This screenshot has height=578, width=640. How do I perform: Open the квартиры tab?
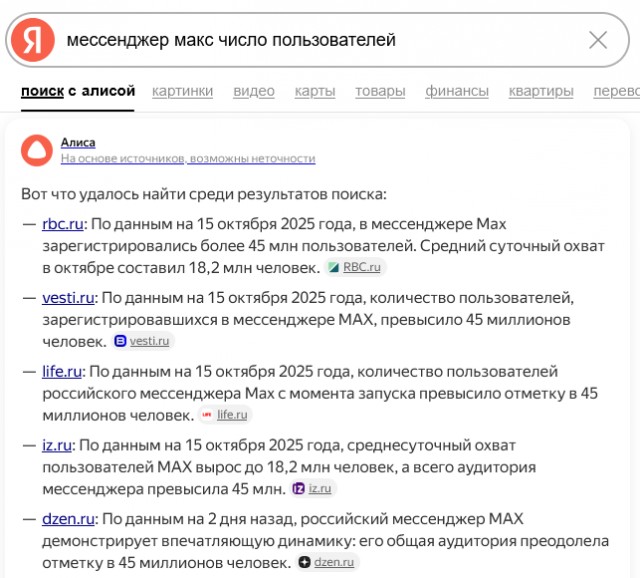tap(541, 91)
